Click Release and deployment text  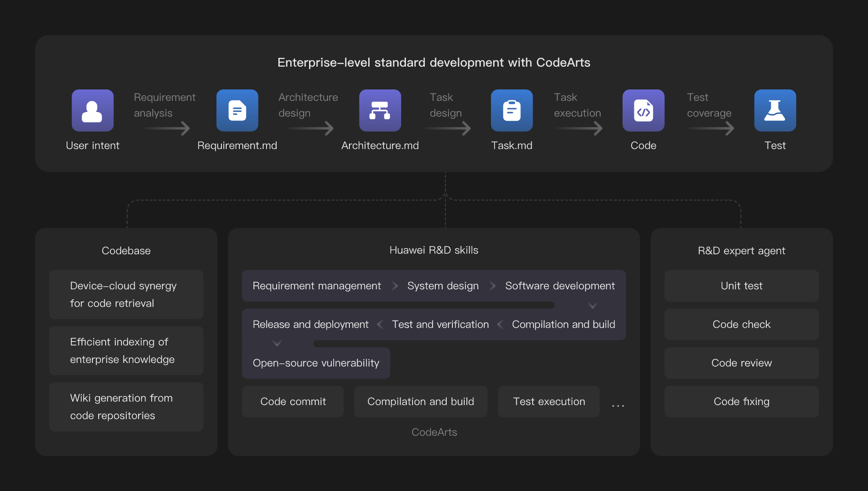click(x=311, y=324)
